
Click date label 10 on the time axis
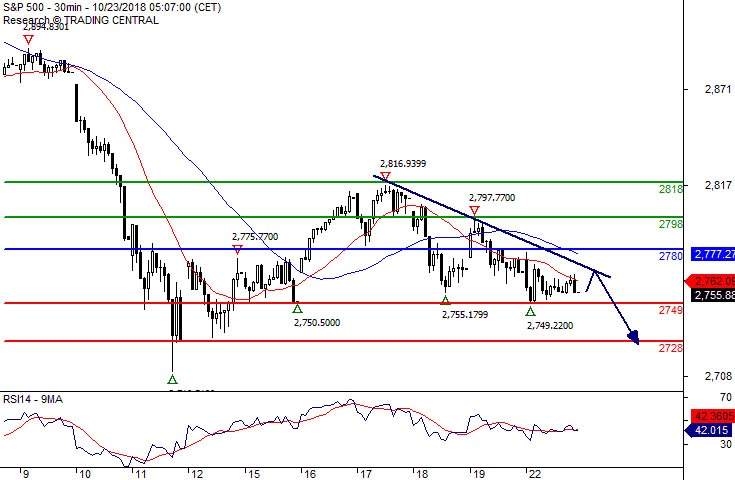[x=85, y=474]
